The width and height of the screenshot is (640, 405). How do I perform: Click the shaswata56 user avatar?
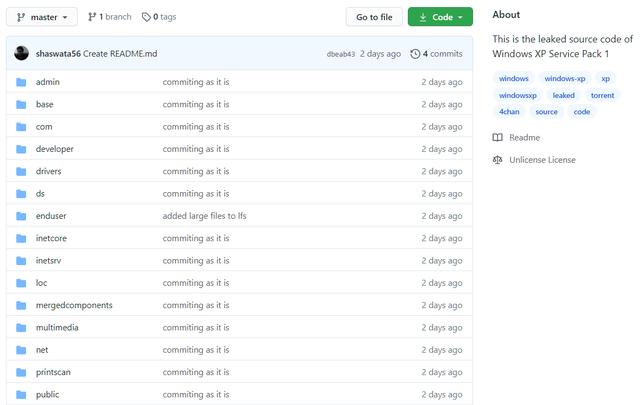21,53
